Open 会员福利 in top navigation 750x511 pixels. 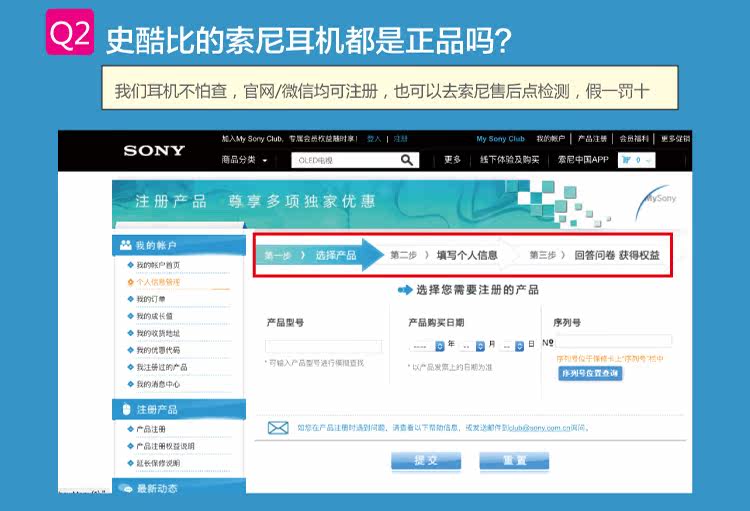tap(634, 139)
